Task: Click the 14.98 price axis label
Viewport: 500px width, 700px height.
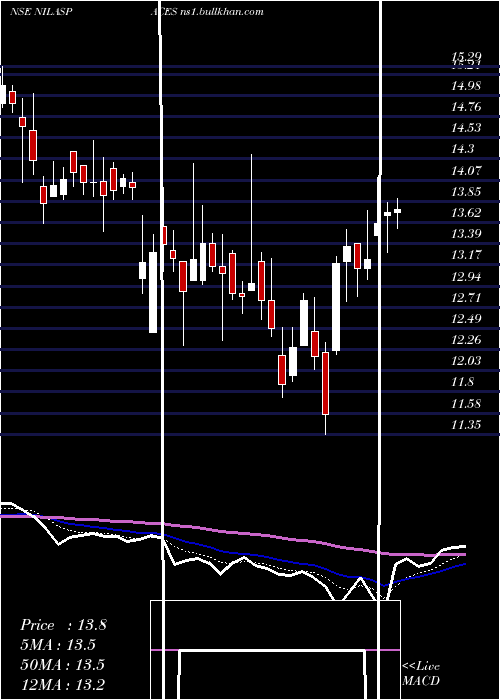Action: pos(466,86)
